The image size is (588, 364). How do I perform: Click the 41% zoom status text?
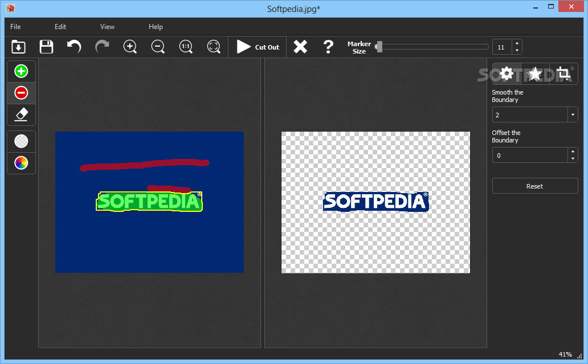pos(565,354)
